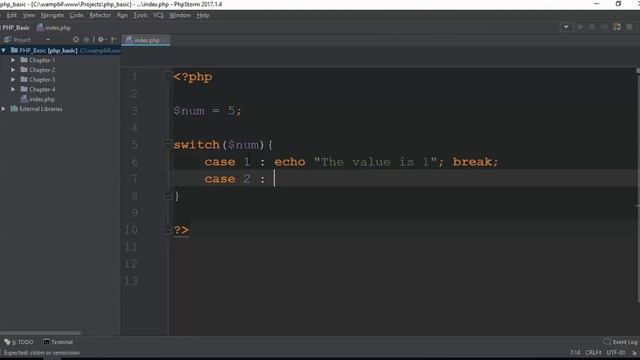Open the VCS menu
Image resolution: width=640 pixels, height=360 pixels.
tap(158, 15)
